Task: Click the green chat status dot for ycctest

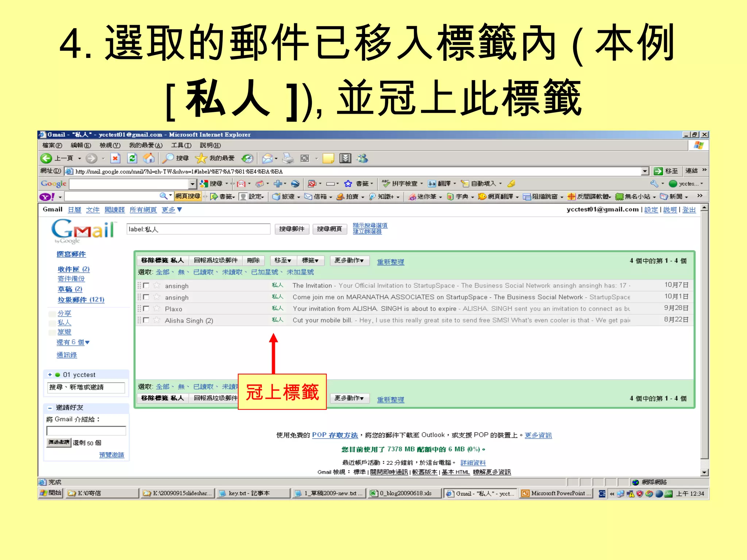Action: 58,375
